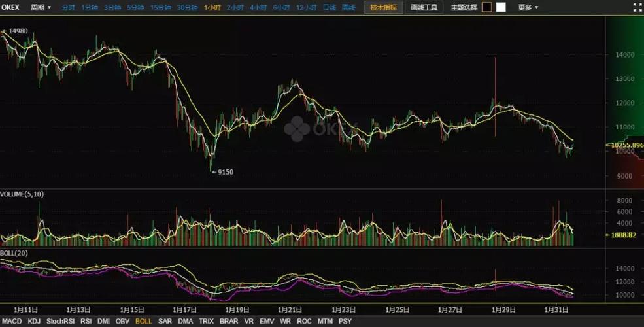Select the white theme color swatch
644x327 pixels.
501,8
